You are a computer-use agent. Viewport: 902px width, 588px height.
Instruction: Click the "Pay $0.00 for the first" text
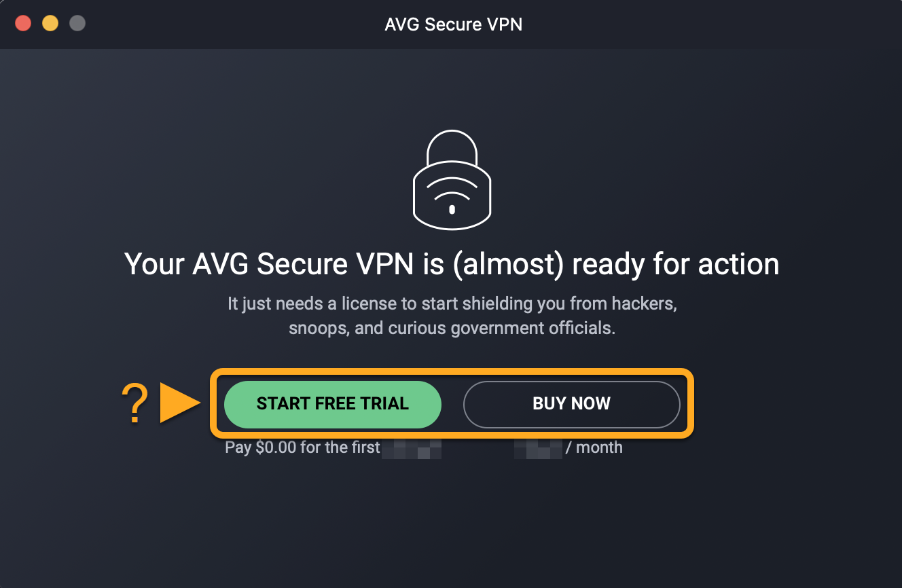[302, 447]
